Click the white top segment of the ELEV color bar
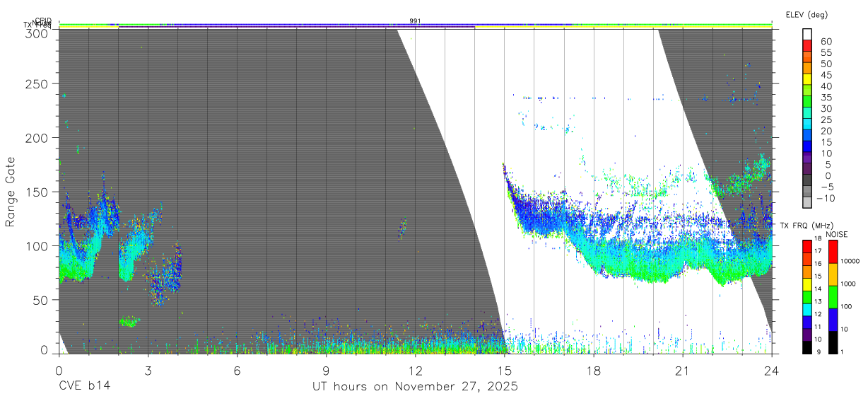868x401 pixels. click(x=807, y=34)
